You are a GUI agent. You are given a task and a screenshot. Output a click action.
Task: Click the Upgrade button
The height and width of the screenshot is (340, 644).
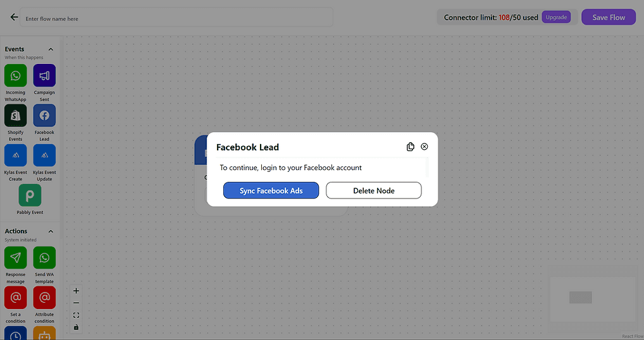tap(556, 17)
